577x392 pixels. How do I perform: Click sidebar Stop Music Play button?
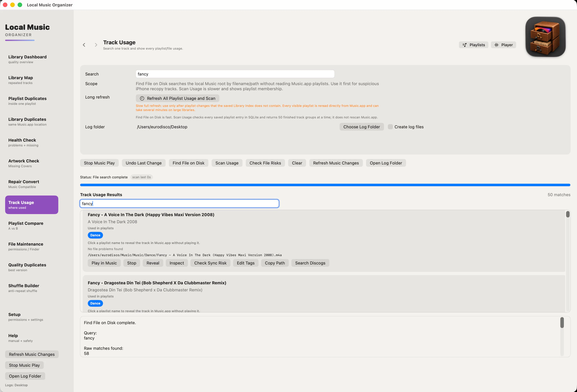coord(24,365)
